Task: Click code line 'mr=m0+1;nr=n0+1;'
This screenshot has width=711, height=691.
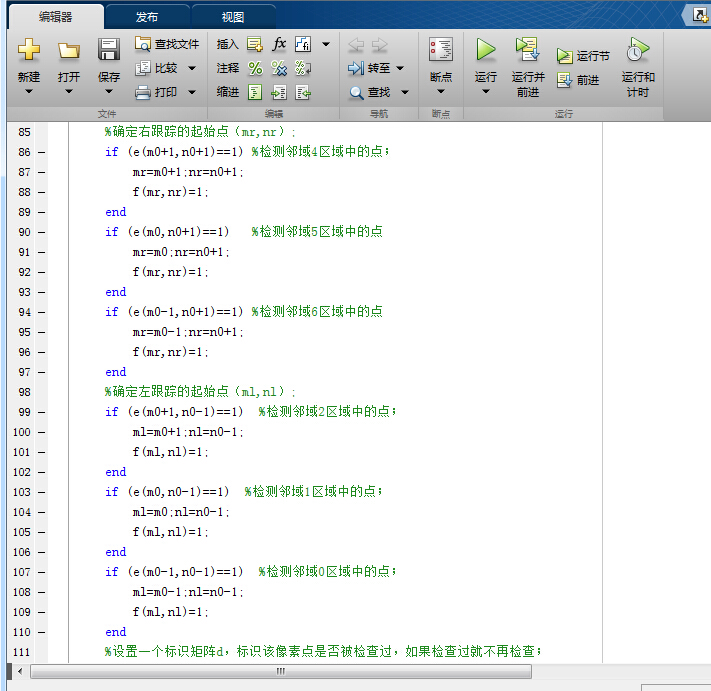Action: tap(188, 172)
